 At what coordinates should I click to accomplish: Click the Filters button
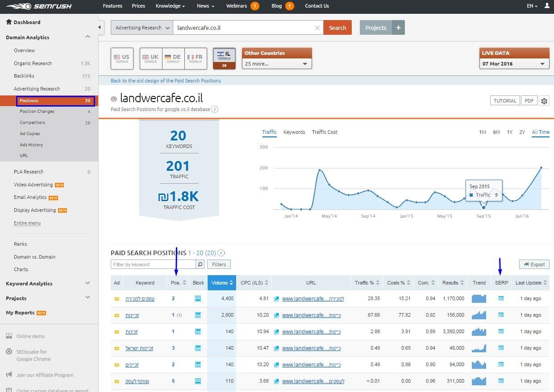219,264
